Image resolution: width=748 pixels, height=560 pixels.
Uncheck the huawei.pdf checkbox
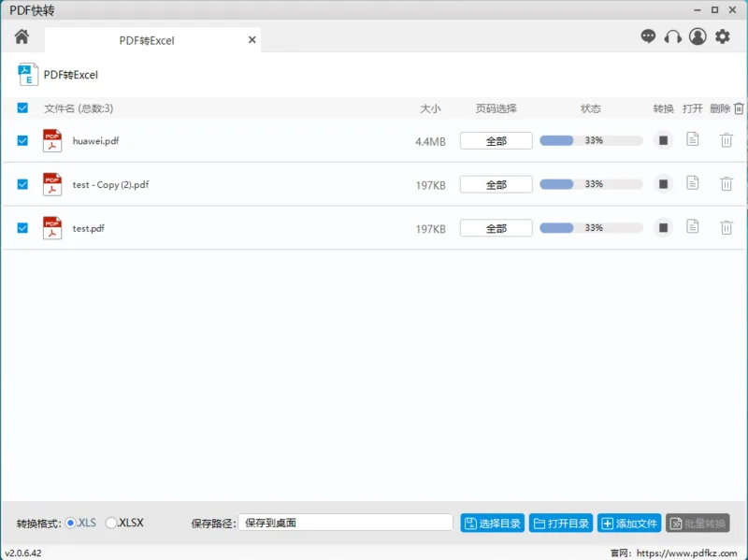click(x=22, y=140)
